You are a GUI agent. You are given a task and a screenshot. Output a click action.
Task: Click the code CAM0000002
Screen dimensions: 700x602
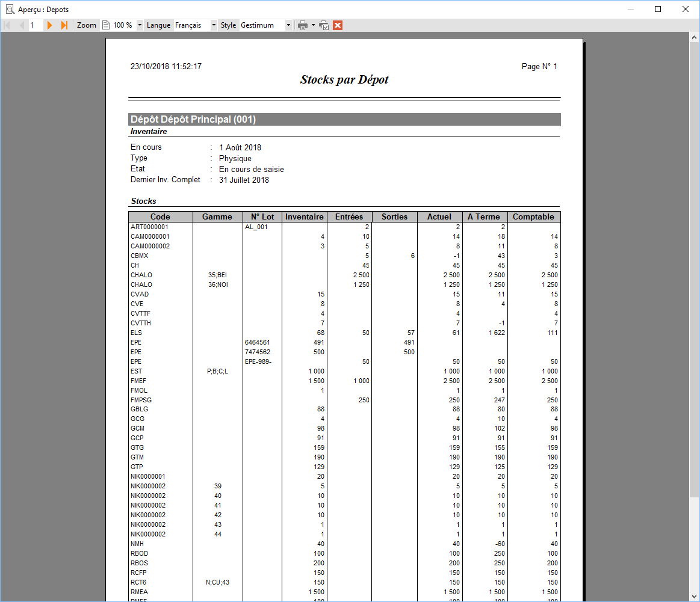point(150,246)
